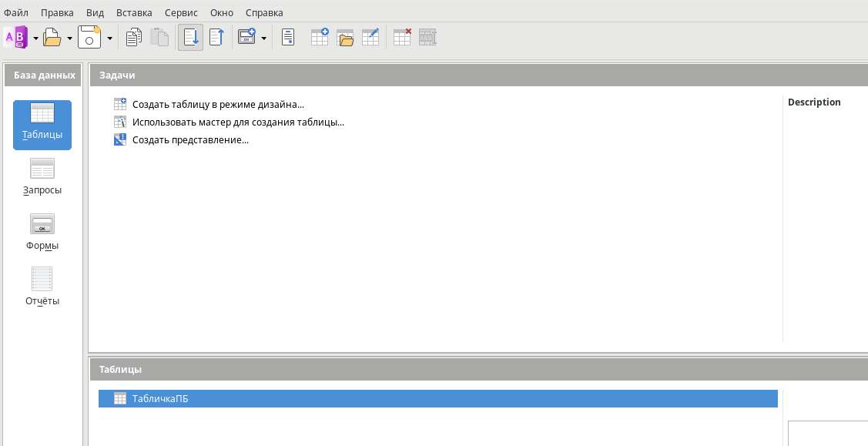Viewport: 868px width, 446px height.
Task: Click the Save floppy disk icon
Action: tap(89, 38)
